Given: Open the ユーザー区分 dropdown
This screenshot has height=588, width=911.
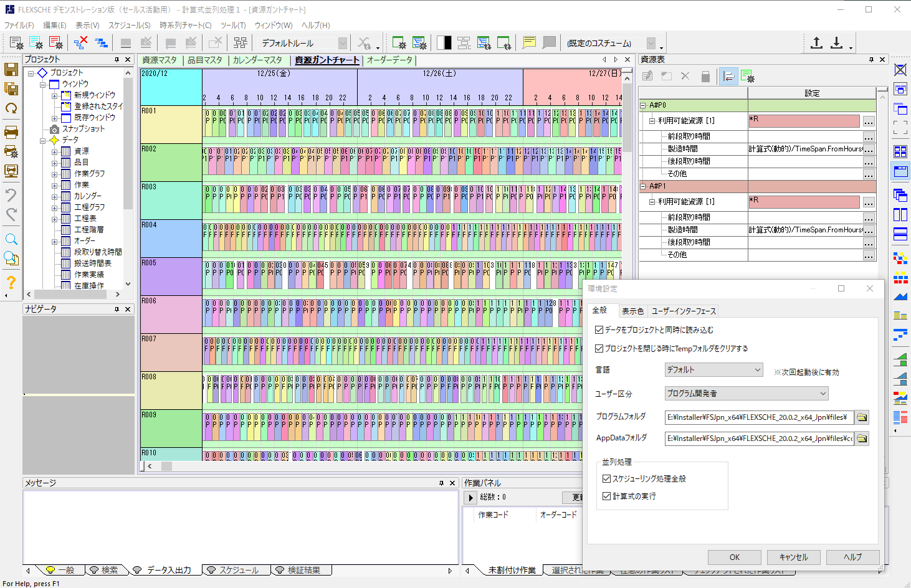Looking at the screenshot, I should (746, 394).
